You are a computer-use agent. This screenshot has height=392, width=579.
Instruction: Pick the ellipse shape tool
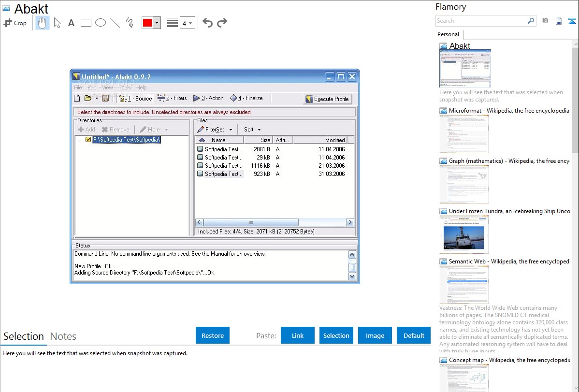coord(101,23)
